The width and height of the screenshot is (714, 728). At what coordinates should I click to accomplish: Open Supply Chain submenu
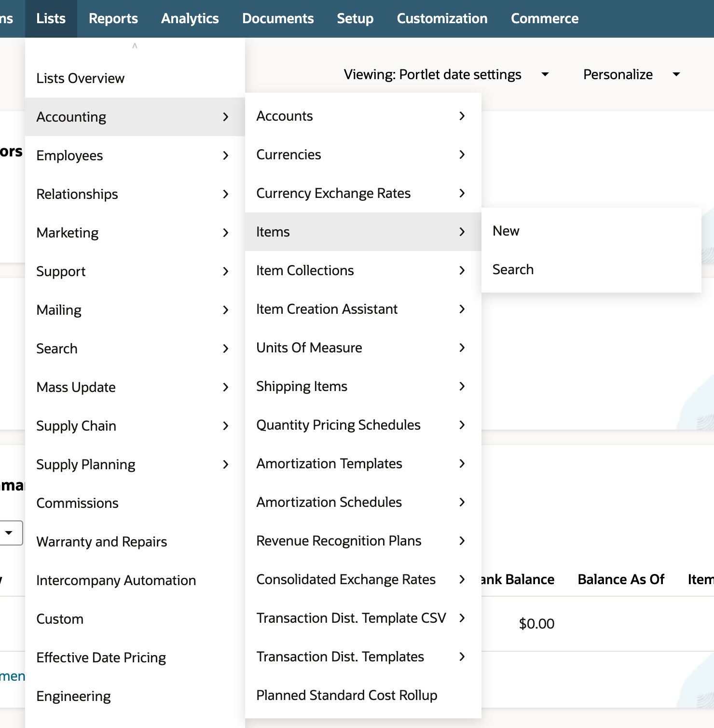pyautogui.click(x=135, y=426)
